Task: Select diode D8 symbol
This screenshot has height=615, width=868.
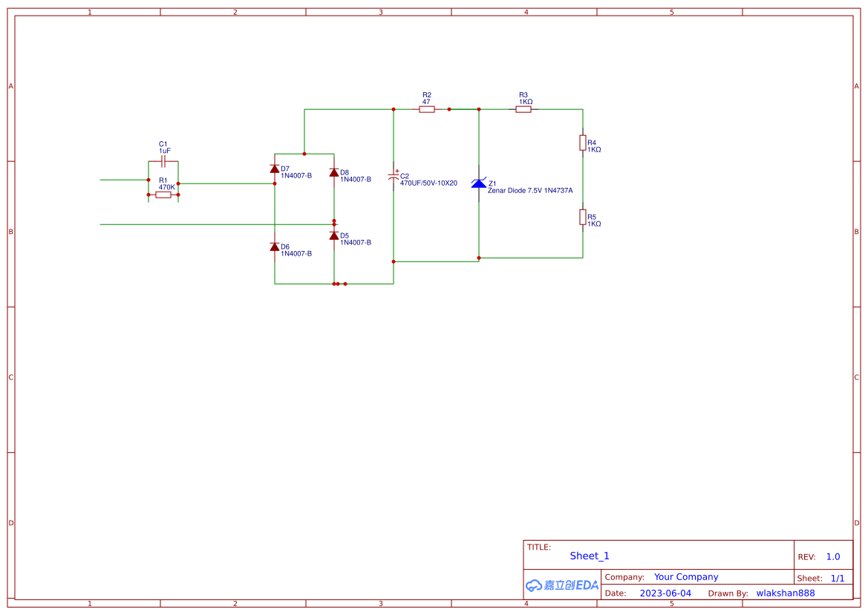Action: pos(334,174)
